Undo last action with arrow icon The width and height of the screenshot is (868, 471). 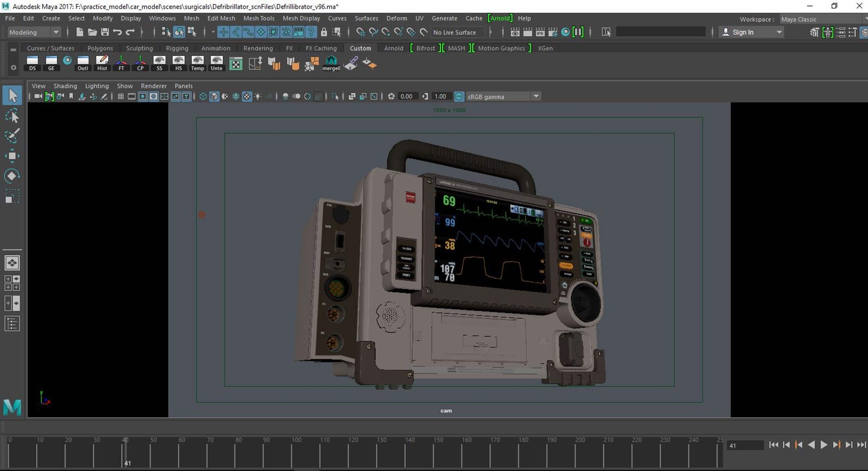118,32
